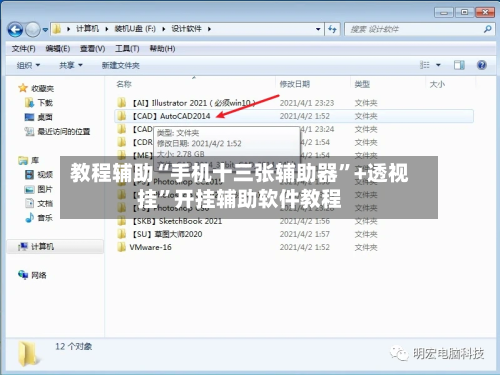Click the 12 个对象 status text
The width and height of the screenshot is (500, 375).
pos(73,347)
